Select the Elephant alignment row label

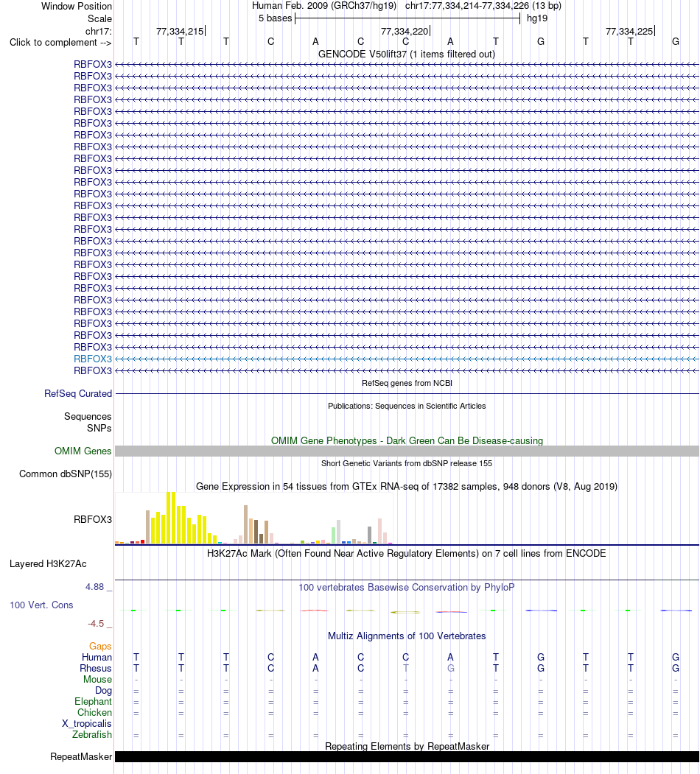(94, 701)
